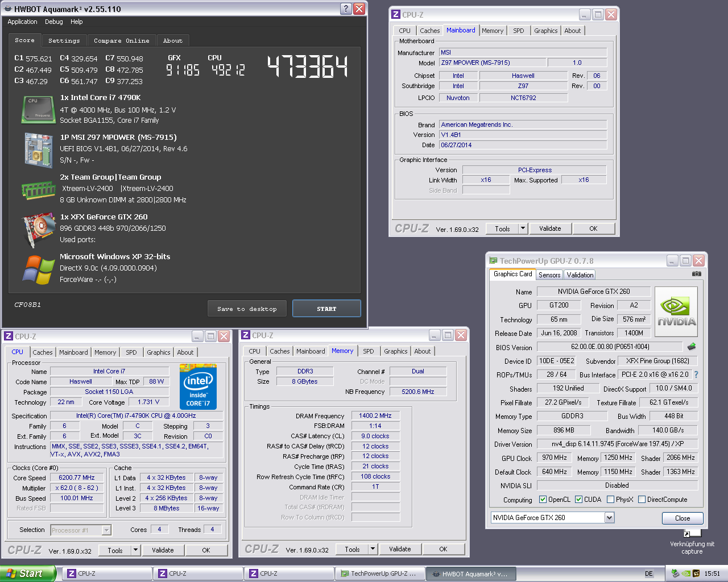Open the Help menu in Aquamark
This screenshot has width=728, height=582.
(77, 22)
